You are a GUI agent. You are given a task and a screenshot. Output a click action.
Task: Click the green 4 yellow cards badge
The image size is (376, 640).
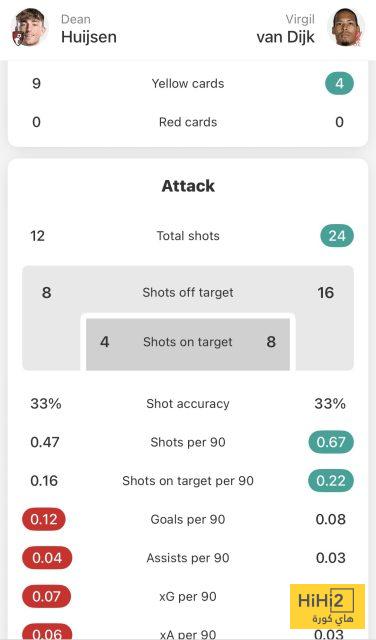tap(339, 84)
